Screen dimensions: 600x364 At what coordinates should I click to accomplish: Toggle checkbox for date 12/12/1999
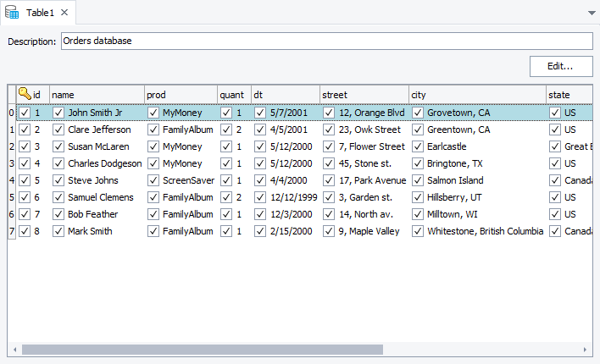260,197
